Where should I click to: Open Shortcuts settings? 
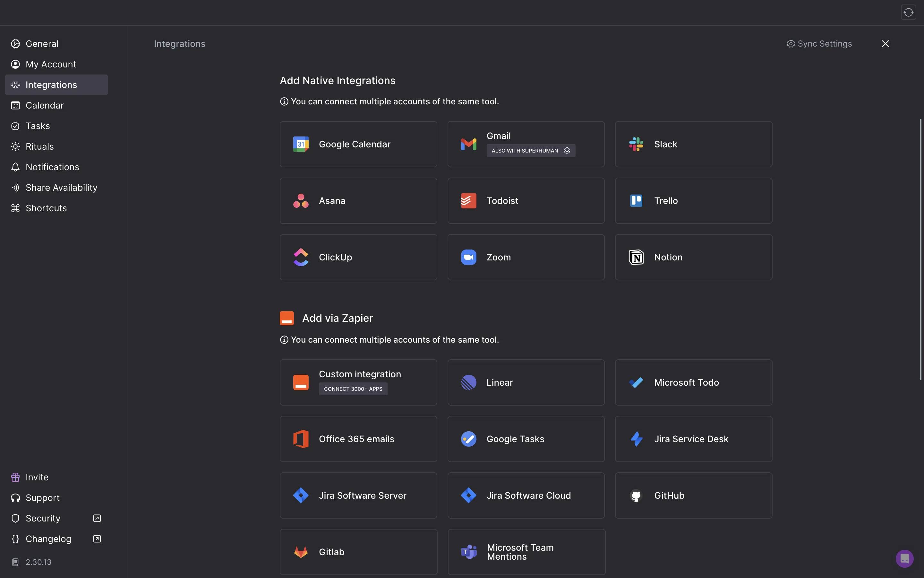click(x=56, y=208)
